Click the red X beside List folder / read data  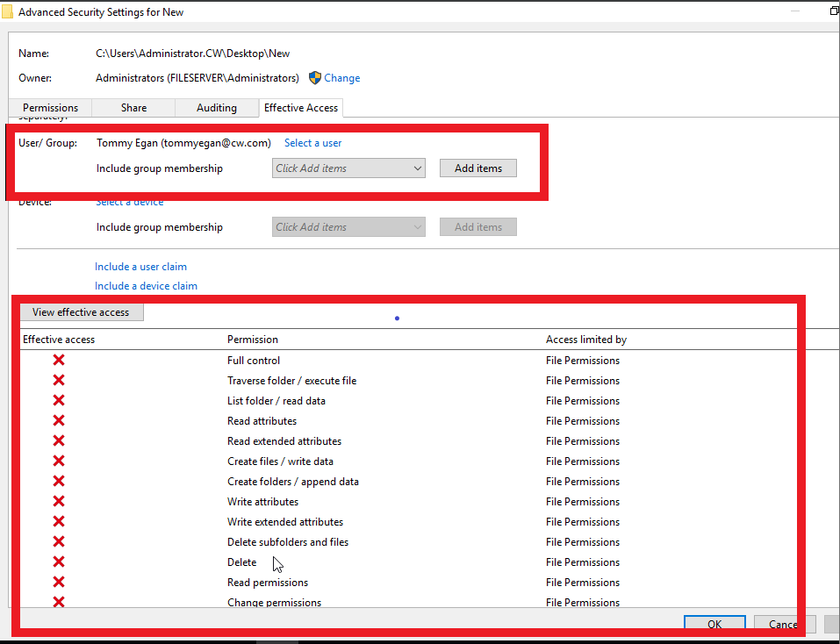59,401
